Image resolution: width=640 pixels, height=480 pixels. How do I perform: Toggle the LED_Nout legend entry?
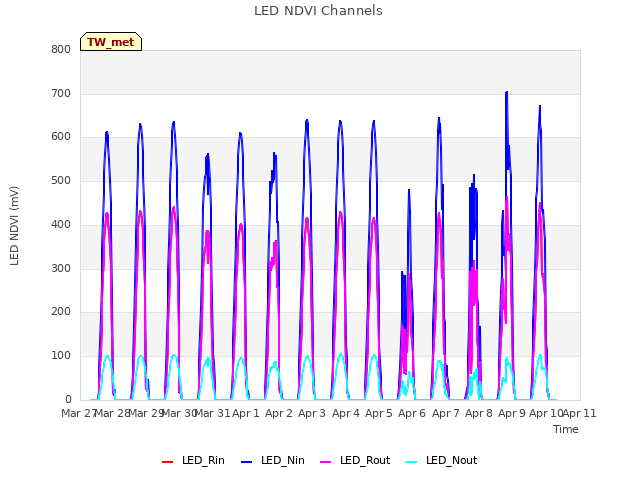[x=442, y=461]
